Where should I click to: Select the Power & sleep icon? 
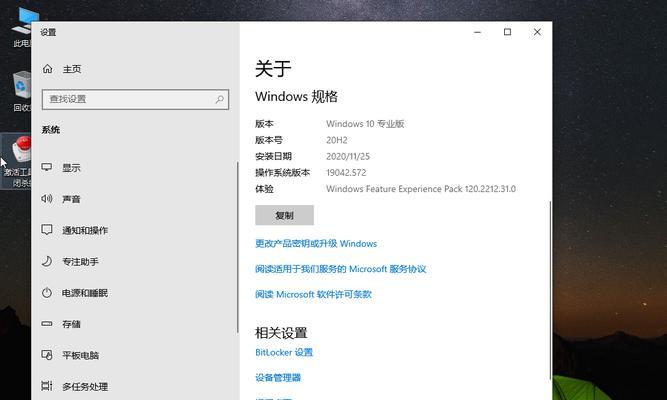coord(47,292)
